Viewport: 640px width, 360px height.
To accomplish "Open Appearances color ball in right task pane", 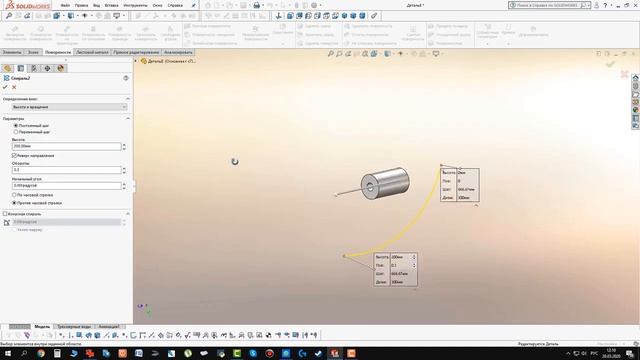I will (636, 110).
